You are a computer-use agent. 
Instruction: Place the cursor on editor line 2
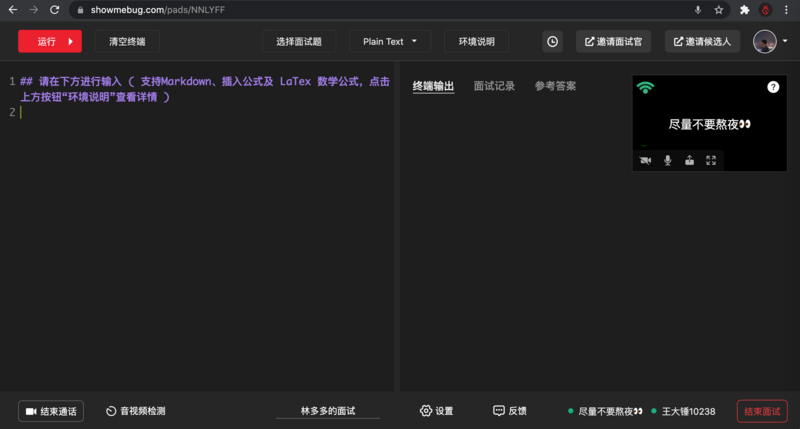coord(204,112)
